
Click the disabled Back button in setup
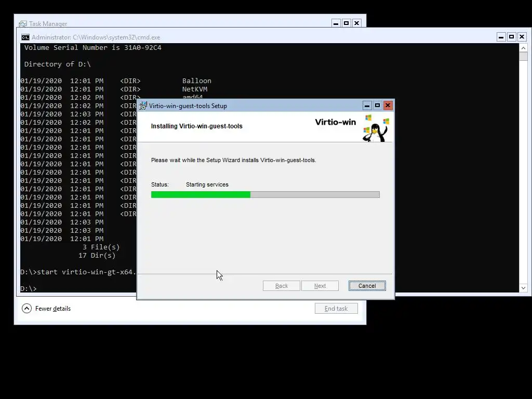point(281,286)
